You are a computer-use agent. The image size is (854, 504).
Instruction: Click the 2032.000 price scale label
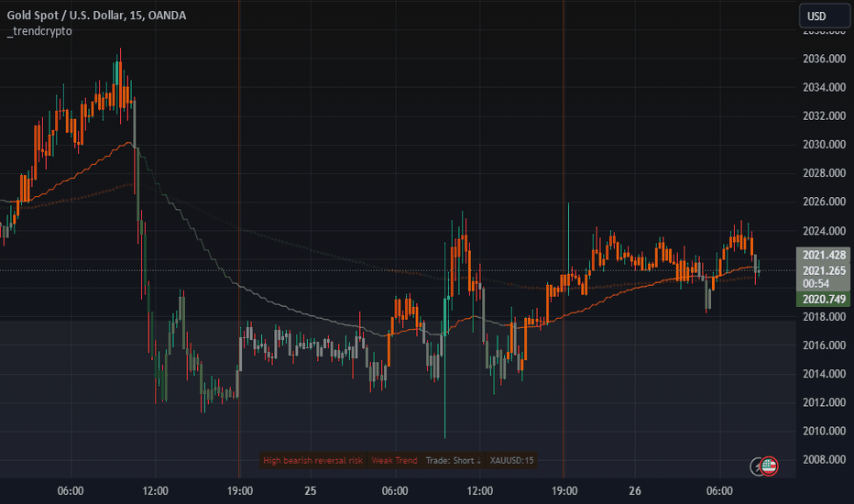824,116
